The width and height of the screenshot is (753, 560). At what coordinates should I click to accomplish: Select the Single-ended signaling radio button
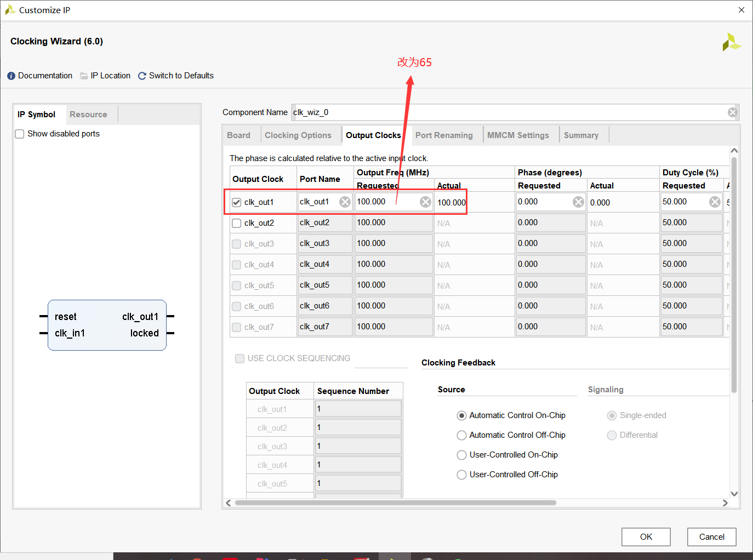point(612,415)
